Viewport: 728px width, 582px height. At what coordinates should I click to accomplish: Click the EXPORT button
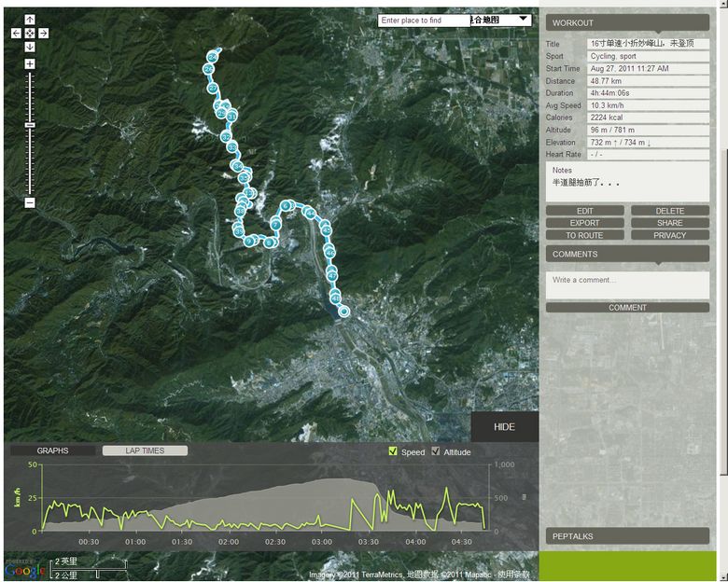(x=585, y=223)
